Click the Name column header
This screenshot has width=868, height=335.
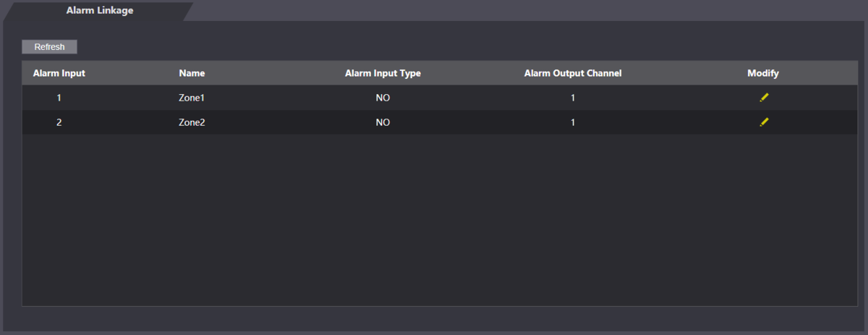(192, 73)
